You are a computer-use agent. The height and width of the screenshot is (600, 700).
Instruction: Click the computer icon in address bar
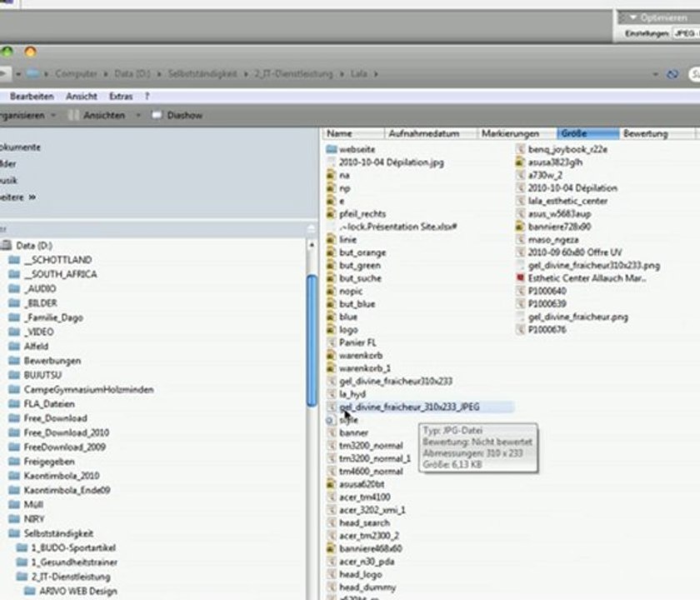(x=32, y=73)
